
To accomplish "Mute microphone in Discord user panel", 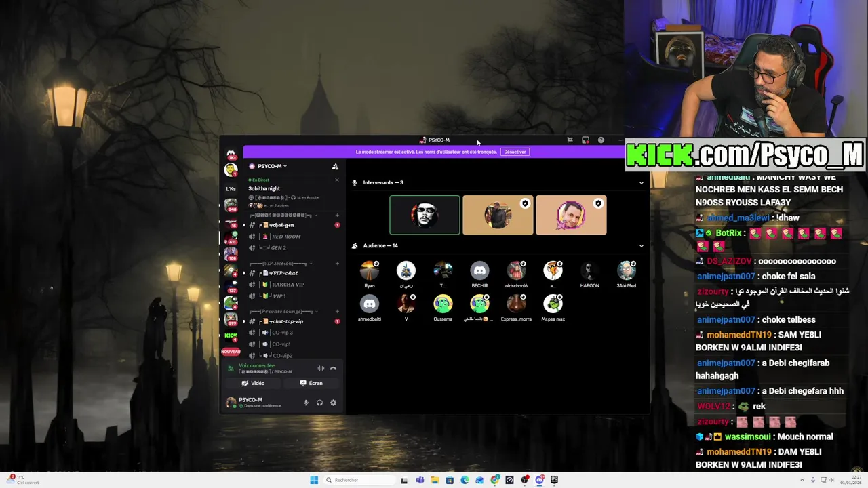I will 306,403.
